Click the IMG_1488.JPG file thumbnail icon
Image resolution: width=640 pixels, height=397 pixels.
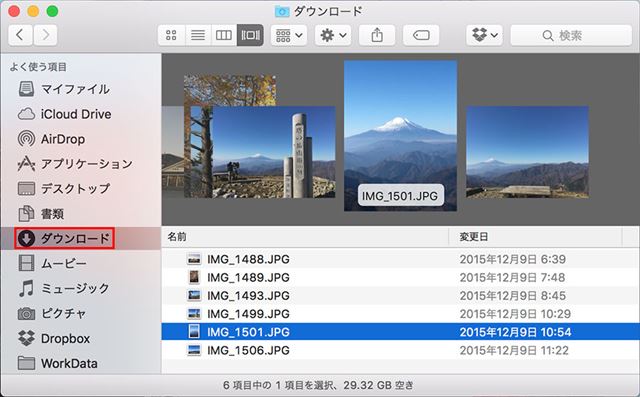pyautogui.click(x=194, y=259)
